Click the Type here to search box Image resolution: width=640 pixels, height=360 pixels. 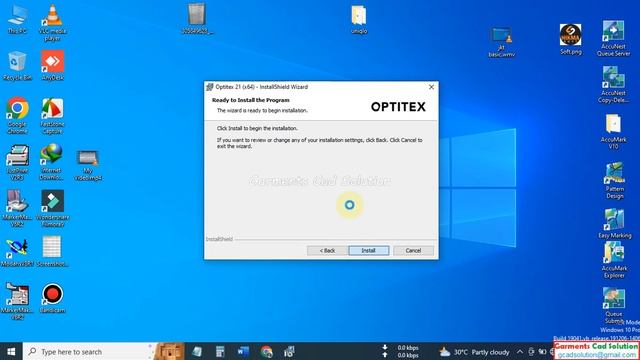[x=88, y=351]
